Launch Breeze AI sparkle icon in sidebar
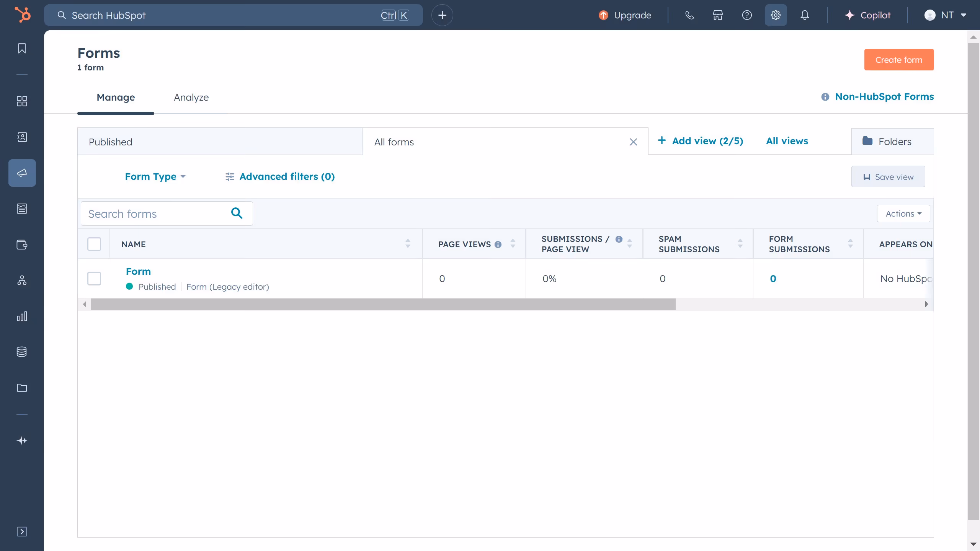The image size is (980, 551). [x=22, y=440]
